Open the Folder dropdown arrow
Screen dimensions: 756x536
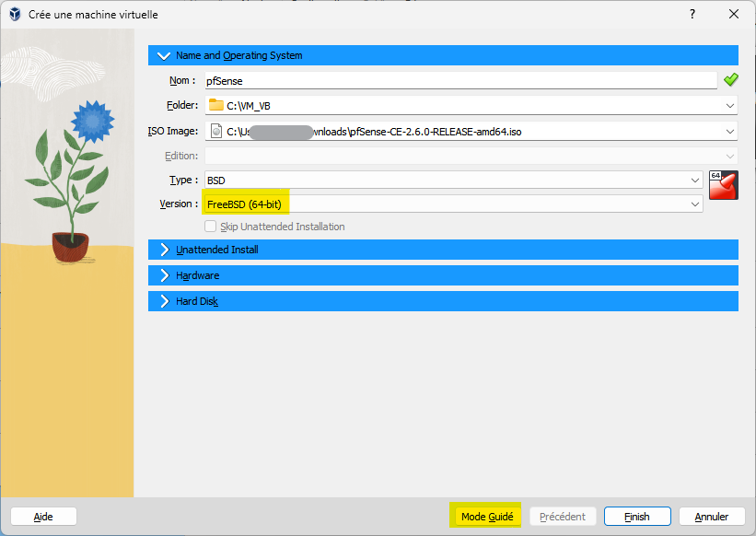tap(730, 106)
